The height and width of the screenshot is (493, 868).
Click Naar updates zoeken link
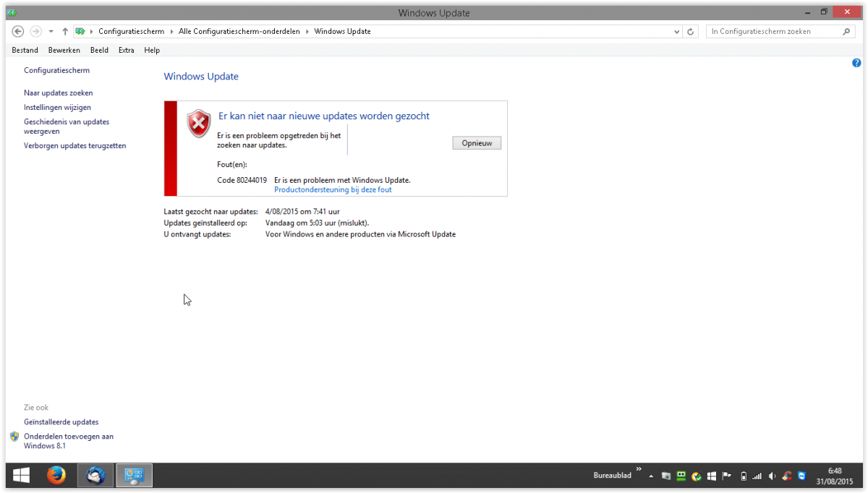(58, 93)
